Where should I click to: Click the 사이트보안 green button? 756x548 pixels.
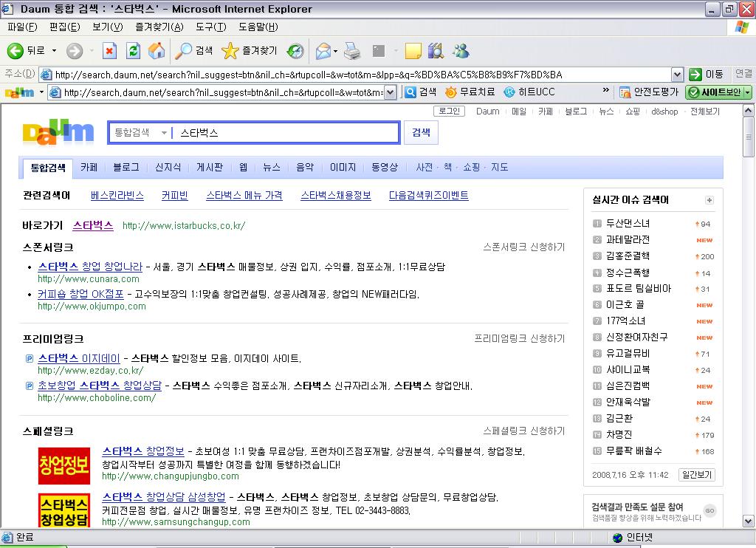[715, 92]
